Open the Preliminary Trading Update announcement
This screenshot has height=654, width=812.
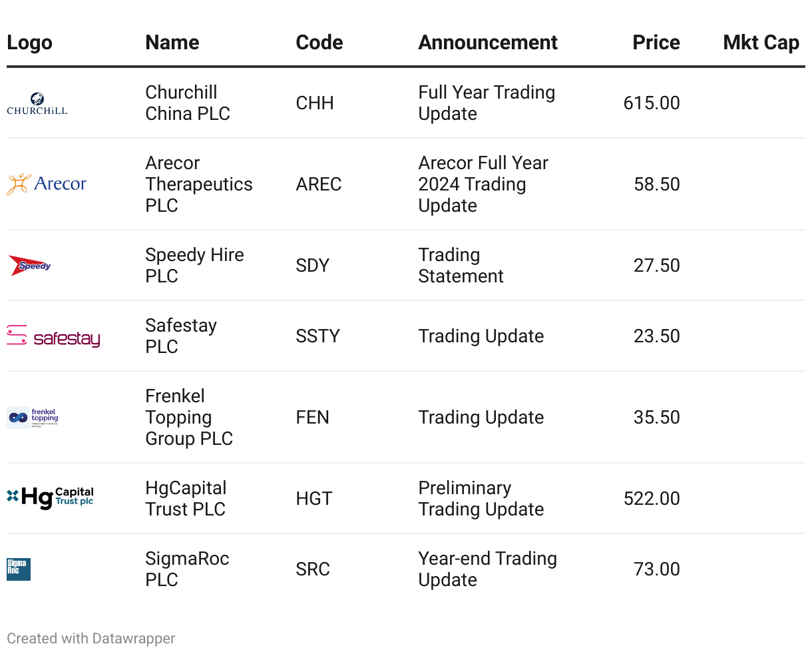point(481,499)
